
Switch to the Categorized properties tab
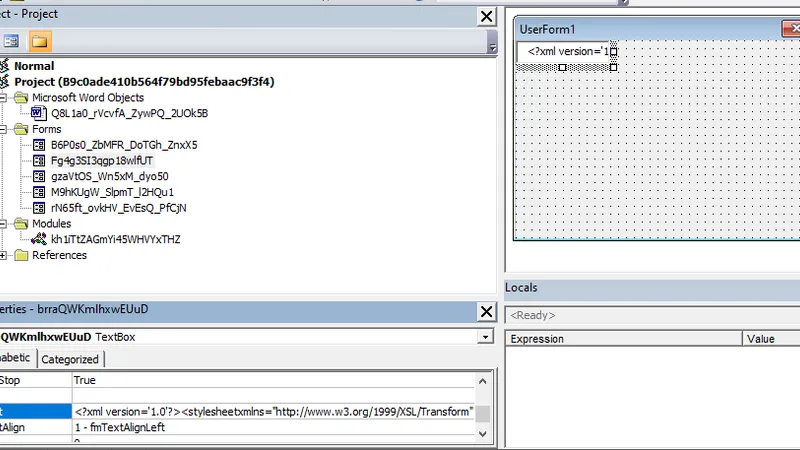[x=70, y=359]
